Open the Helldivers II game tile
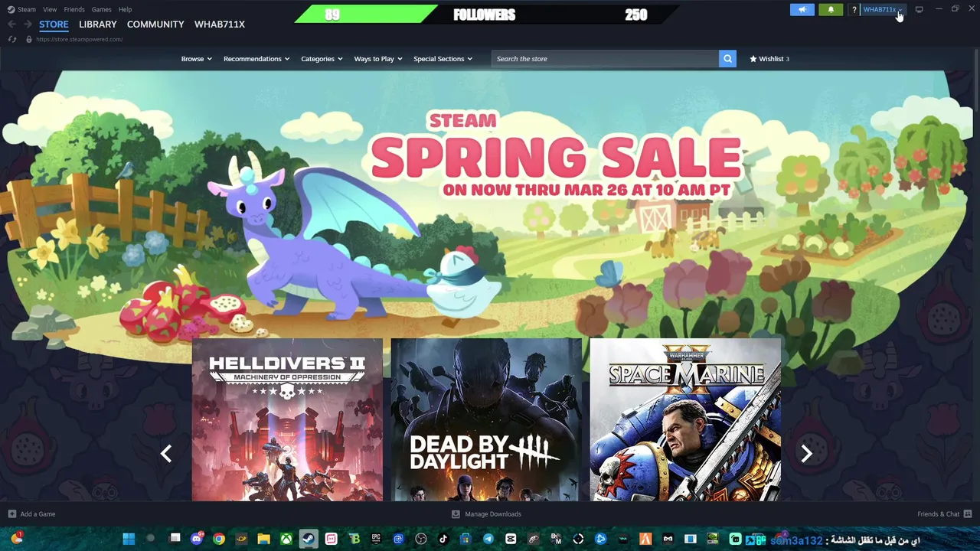Image resolution: width=980 pixels, height=551 pixels. pos(287,420)
